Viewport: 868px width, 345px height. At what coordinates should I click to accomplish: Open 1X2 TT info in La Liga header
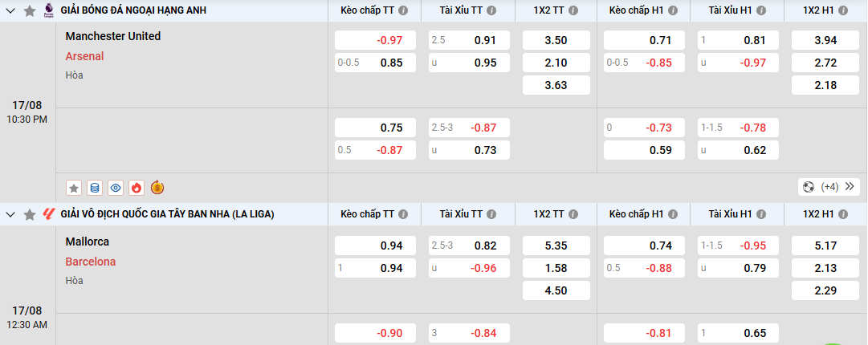[573, 214]
